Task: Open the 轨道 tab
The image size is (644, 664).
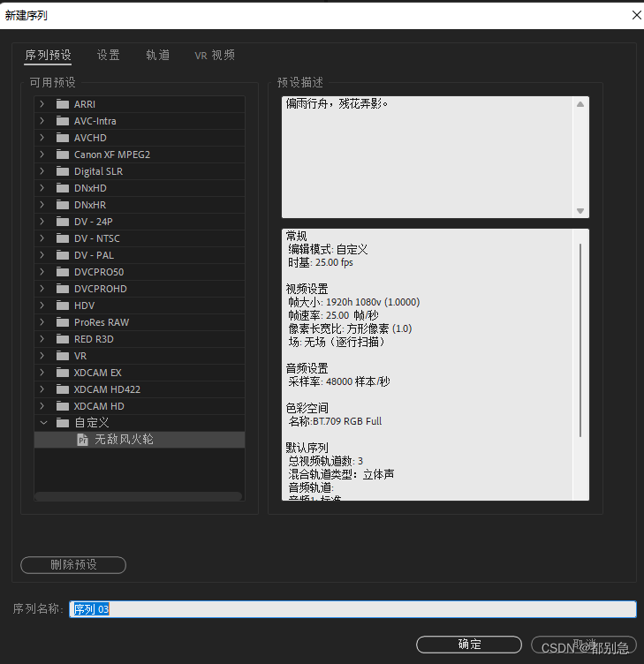Action: tap(157, 55)
